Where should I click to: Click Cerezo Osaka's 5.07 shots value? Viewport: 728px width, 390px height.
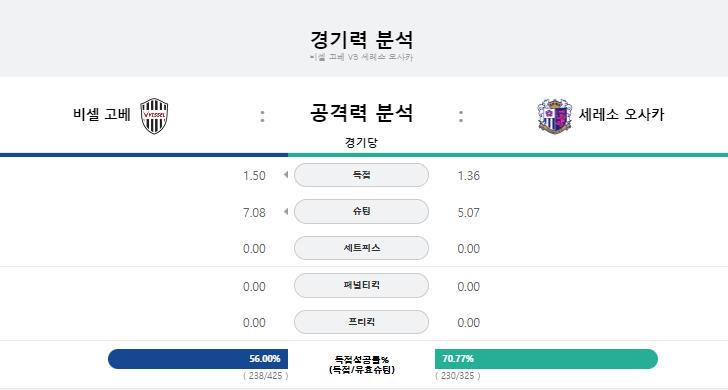(x=468, y=213)
